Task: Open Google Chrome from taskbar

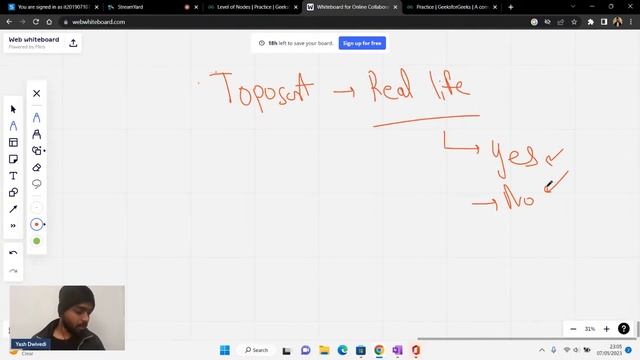Action: coord(379,350)
